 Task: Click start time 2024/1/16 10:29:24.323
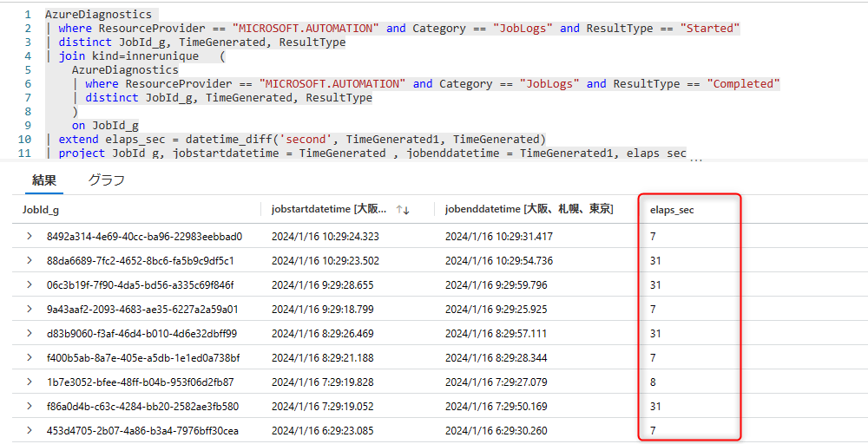click(325, 237)
